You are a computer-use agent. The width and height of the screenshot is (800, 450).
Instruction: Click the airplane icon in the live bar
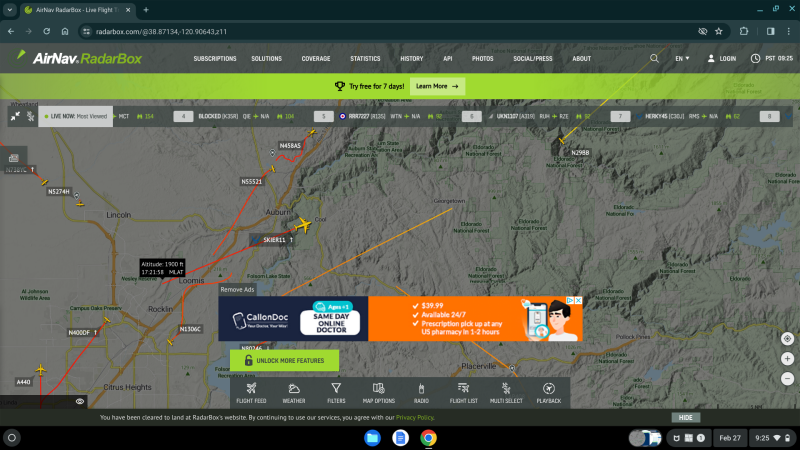[x=31, y=116]
